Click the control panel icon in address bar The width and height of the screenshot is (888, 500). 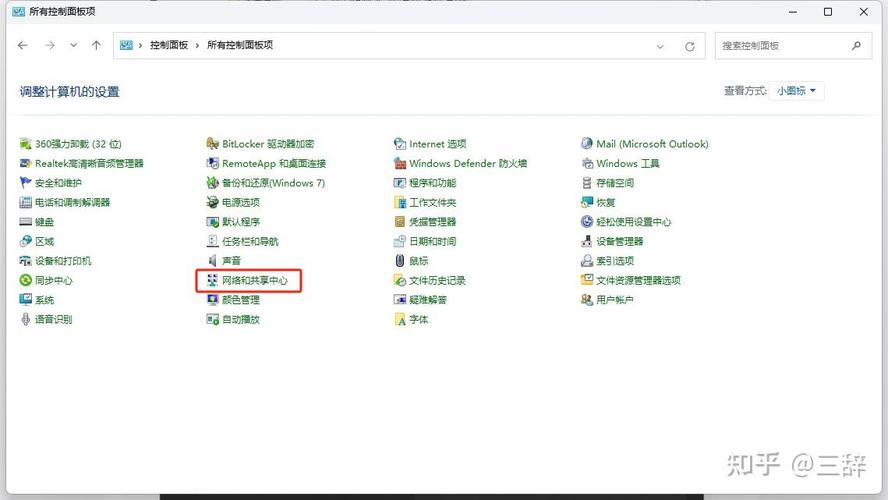[x=126, y=45]
